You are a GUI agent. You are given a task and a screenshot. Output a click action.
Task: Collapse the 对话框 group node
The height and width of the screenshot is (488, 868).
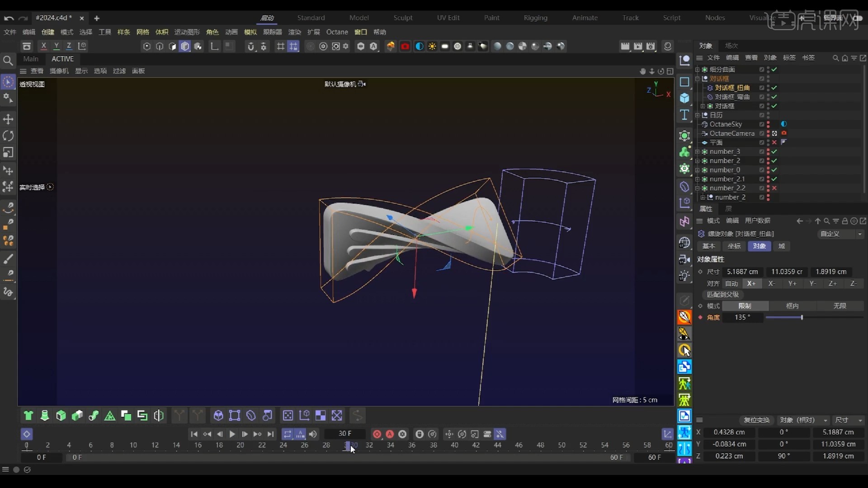697,79
